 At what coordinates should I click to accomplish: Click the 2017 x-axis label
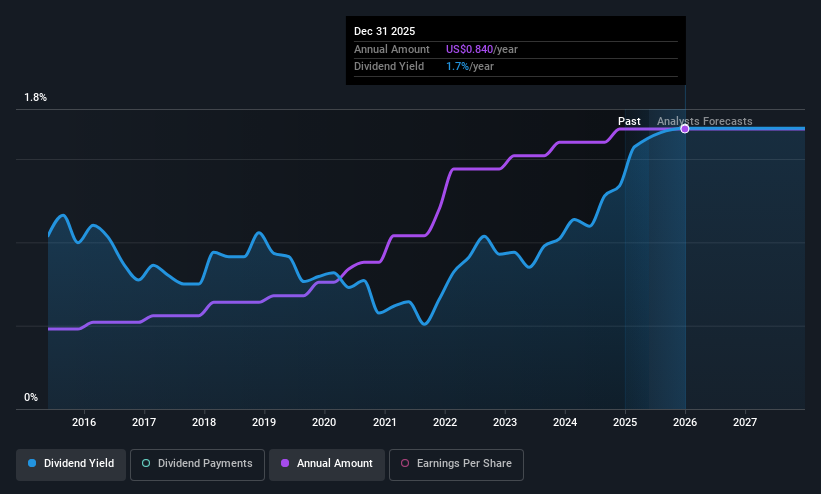pyautogui.click(x=144, y=422)
